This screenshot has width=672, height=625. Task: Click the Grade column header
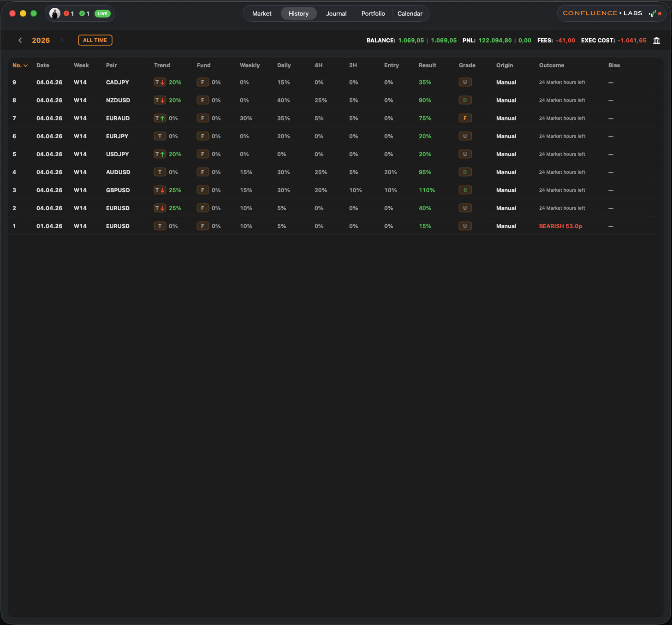(467, 65)
